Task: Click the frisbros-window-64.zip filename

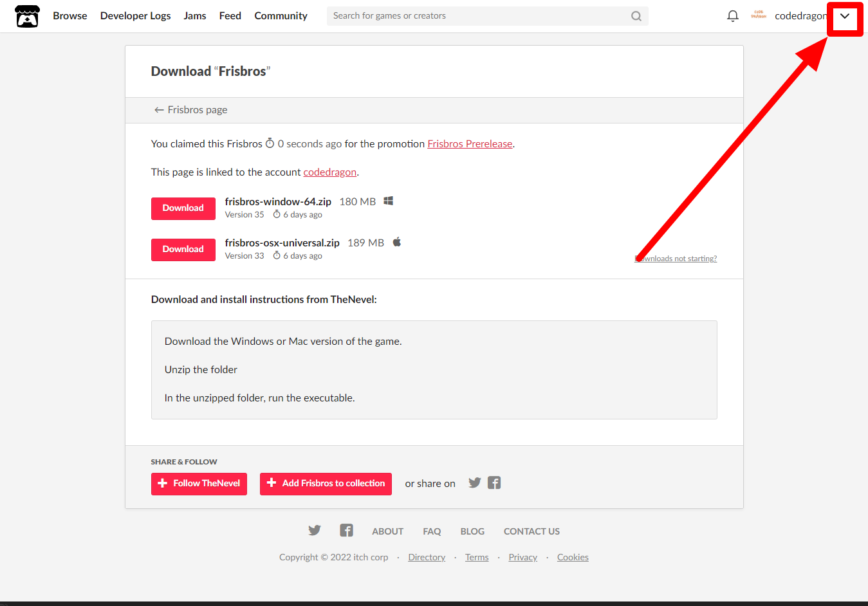Action: (278, 202)
